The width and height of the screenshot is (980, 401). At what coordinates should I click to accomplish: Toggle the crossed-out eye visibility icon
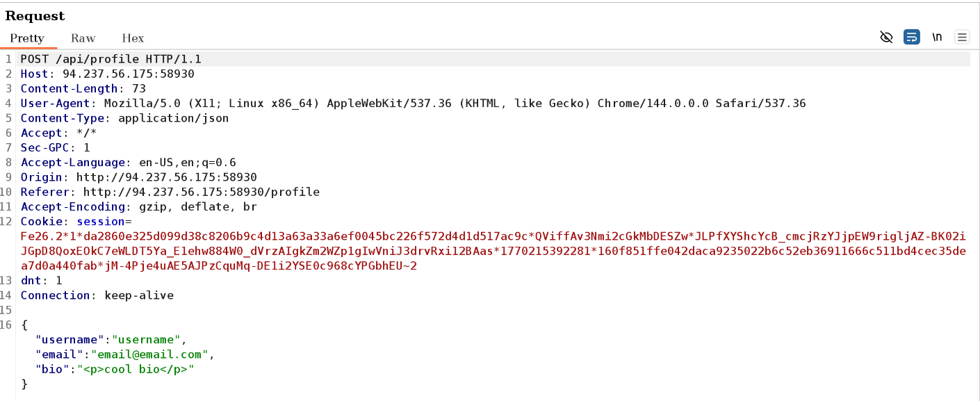coord(886,38)
